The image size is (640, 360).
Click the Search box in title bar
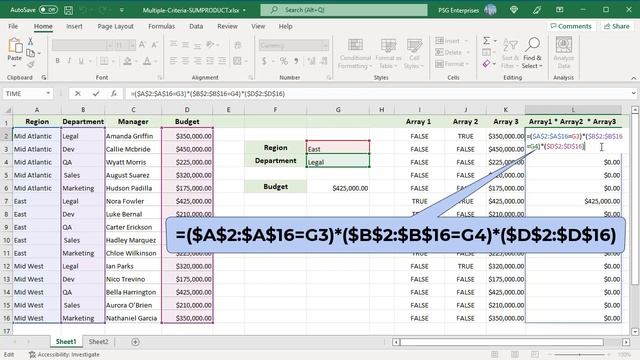(344, 10)
